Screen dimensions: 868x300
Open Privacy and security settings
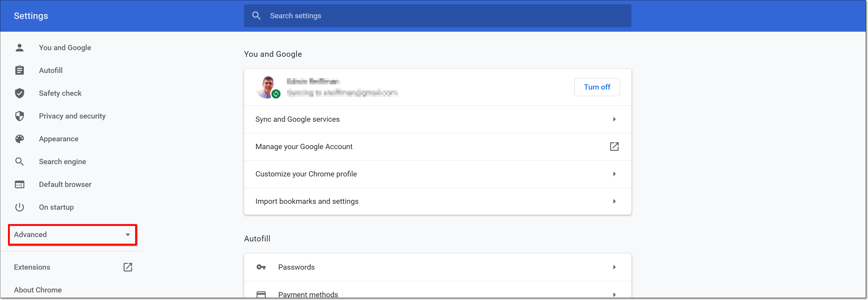[72, 116]
